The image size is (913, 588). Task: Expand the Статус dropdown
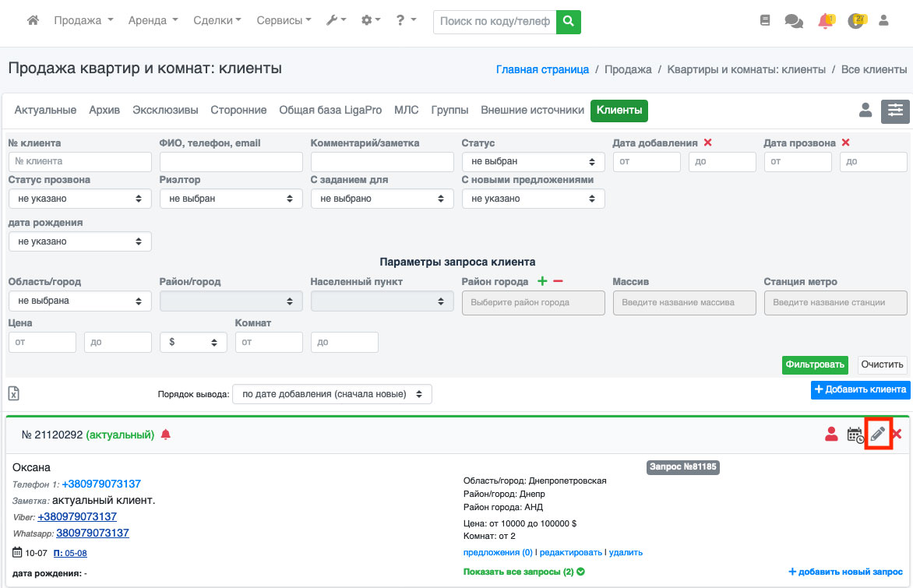tap(533, 162)
